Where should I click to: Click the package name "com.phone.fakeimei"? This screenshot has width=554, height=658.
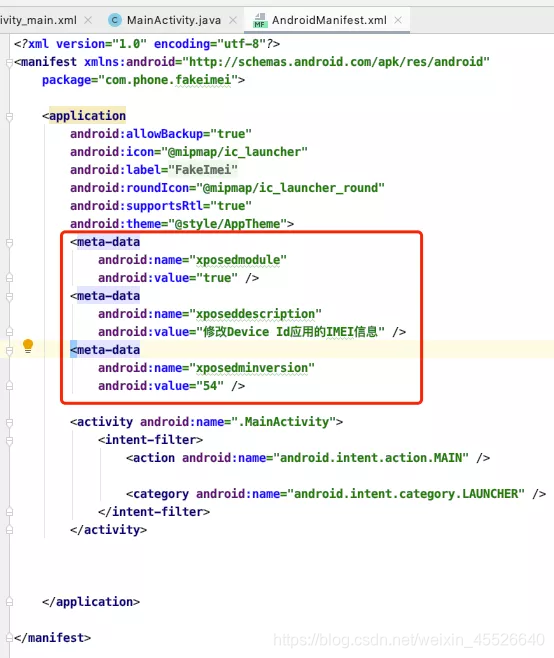pos(168,80)
